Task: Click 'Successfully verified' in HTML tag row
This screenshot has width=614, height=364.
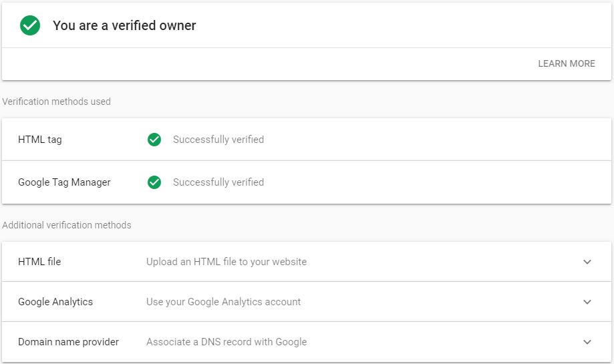Action: pyautogui.click(x=218, y=140)
